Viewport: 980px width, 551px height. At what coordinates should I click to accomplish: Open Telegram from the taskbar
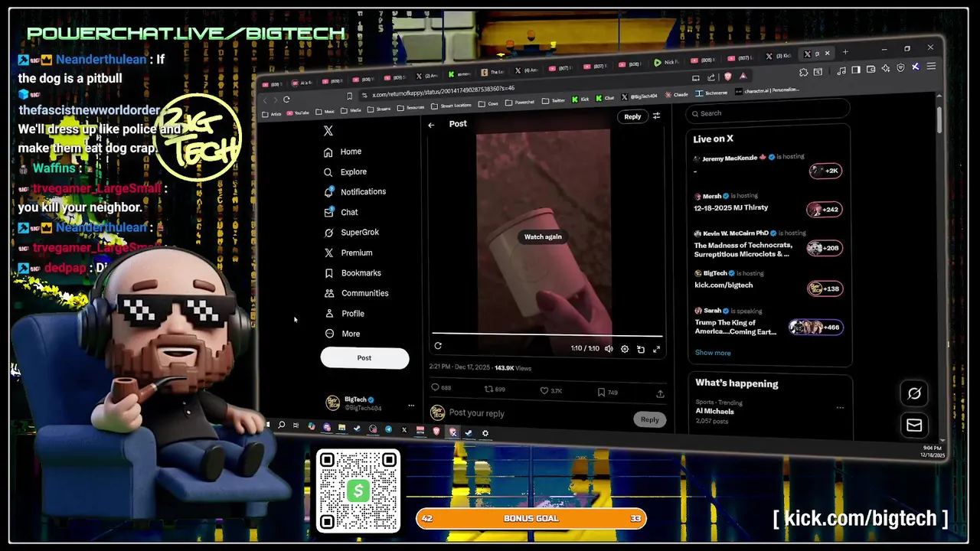tap(388, 429)
